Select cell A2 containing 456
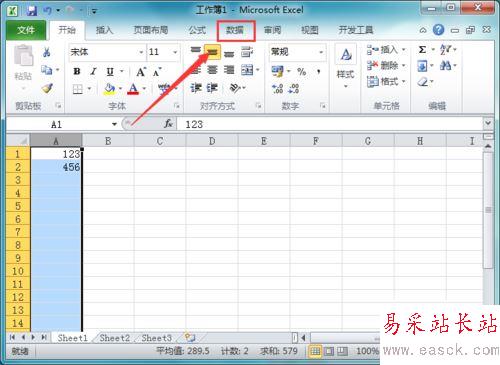Viewport: 500px width, 365px height. coord(56,167)
